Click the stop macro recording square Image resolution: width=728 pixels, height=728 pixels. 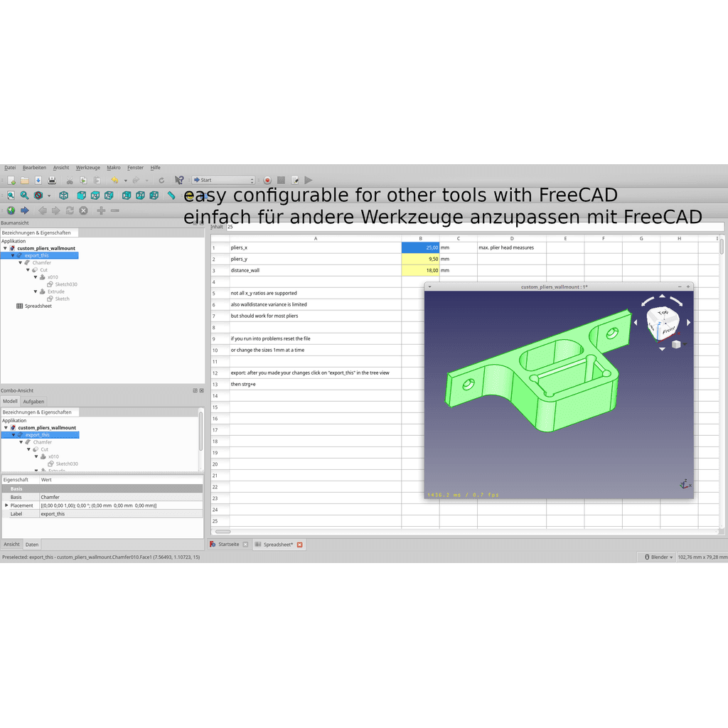point(281,180)
